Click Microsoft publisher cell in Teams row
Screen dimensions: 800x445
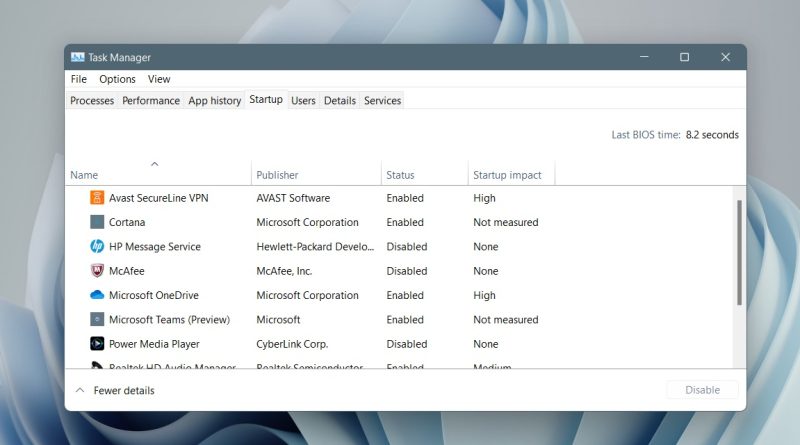tap(278, 320)
